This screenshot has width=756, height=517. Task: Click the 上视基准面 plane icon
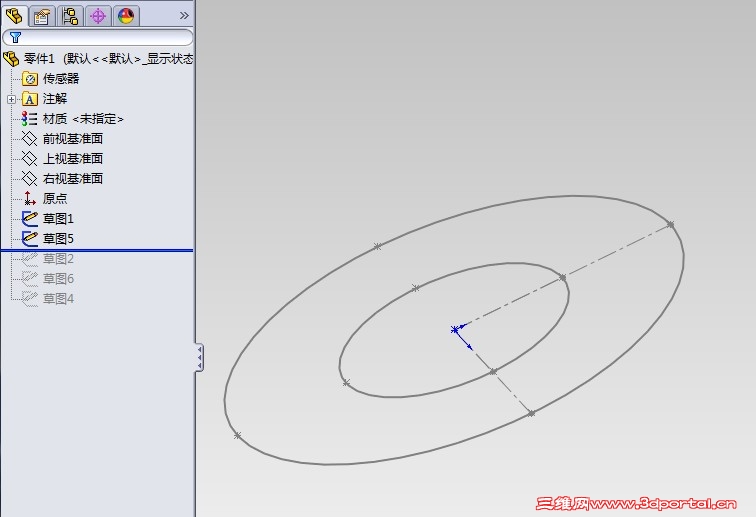coord(30,159)
